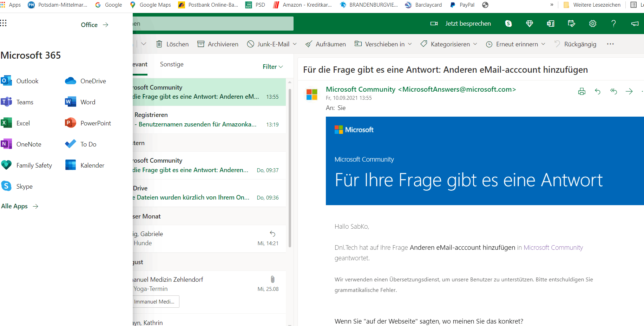Image resolution: width=644 pixels, height=326 pixels.
Task: Launch Teams from Microsoft 365 panel
Action: click(x=17, y=102)
